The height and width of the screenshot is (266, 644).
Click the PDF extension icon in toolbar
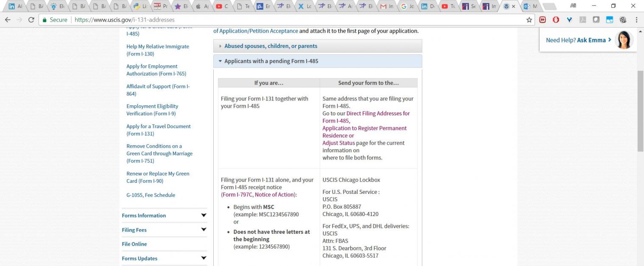click(583, 20)
